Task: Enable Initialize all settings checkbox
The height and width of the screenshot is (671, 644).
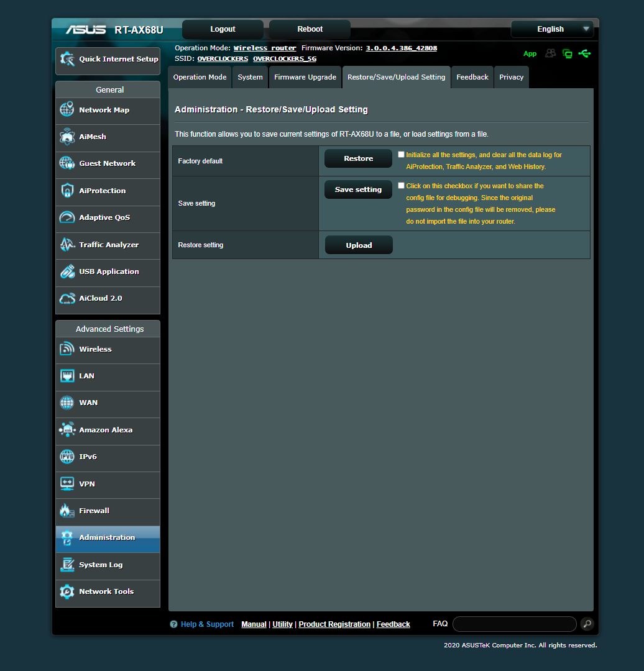Action: [x=401, y=155]
